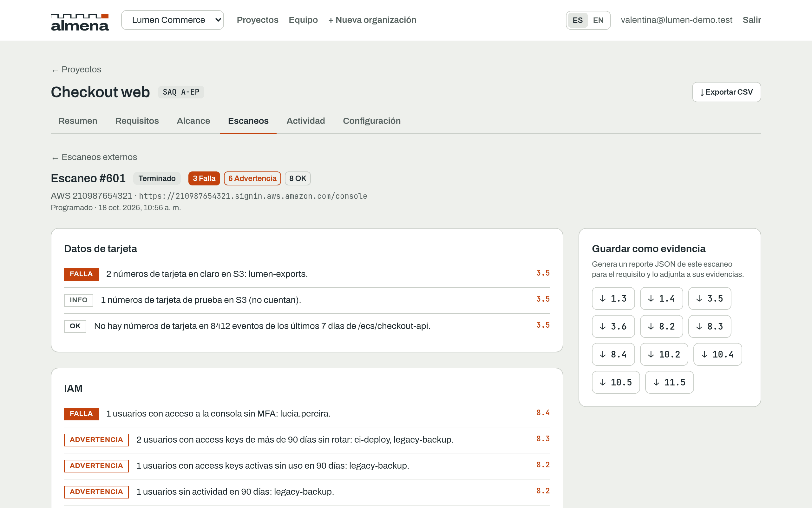Click the Terminado status label
Image resolution: width=812 pixels, height=508 pixels.
click(x=157, y=178)
